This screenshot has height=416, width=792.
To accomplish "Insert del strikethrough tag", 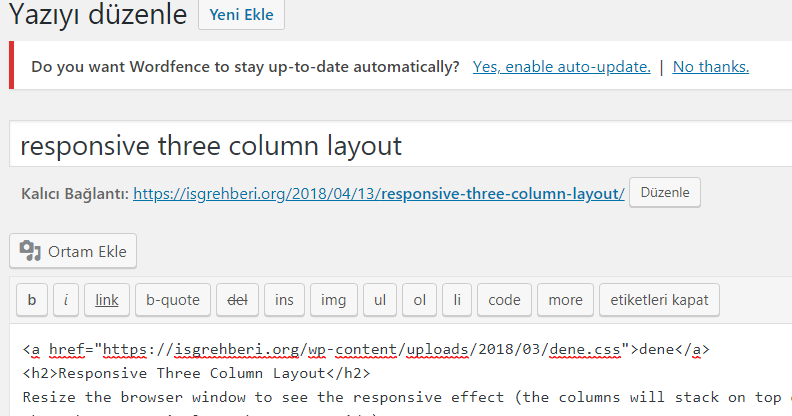I will [x=237, y=300].
